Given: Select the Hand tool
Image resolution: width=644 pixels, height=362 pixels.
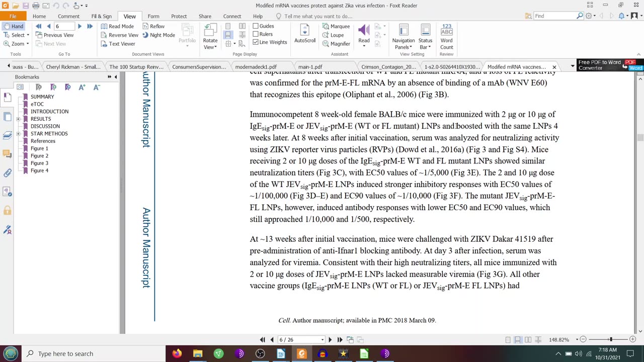Looking at the screenshot, I should tap(13, 26).
